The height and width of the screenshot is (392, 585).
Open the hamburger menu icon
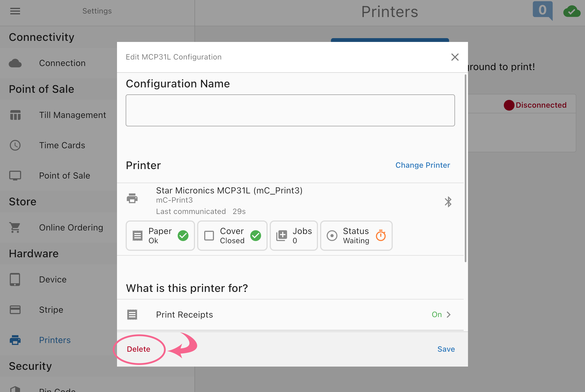click(15, 11)
